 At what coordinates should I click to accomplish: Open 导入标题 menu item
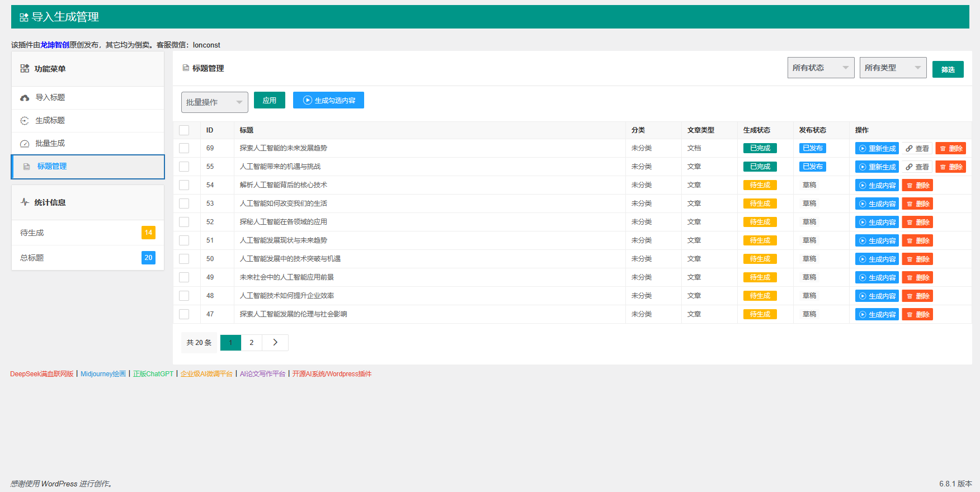(x=88, y=98)
